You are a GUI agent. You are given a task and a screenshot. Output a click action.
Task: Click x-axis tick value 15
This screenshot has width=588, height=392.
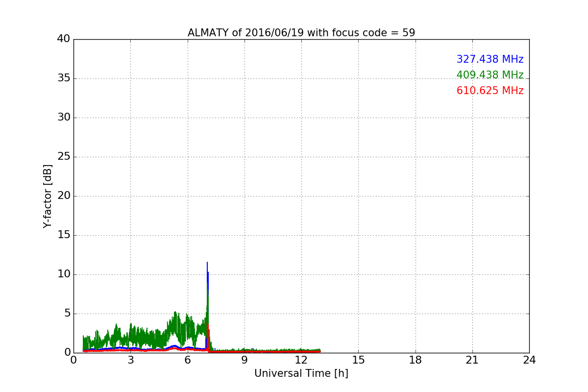pyautogui.click(x=358, y=360)
